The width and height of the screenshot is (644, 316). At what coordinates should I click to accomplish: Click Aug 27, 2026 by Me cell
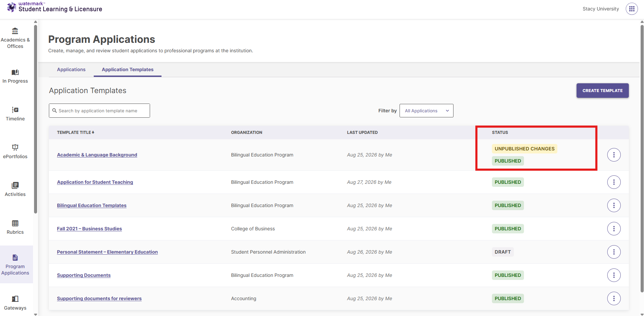tap(369, 182)
